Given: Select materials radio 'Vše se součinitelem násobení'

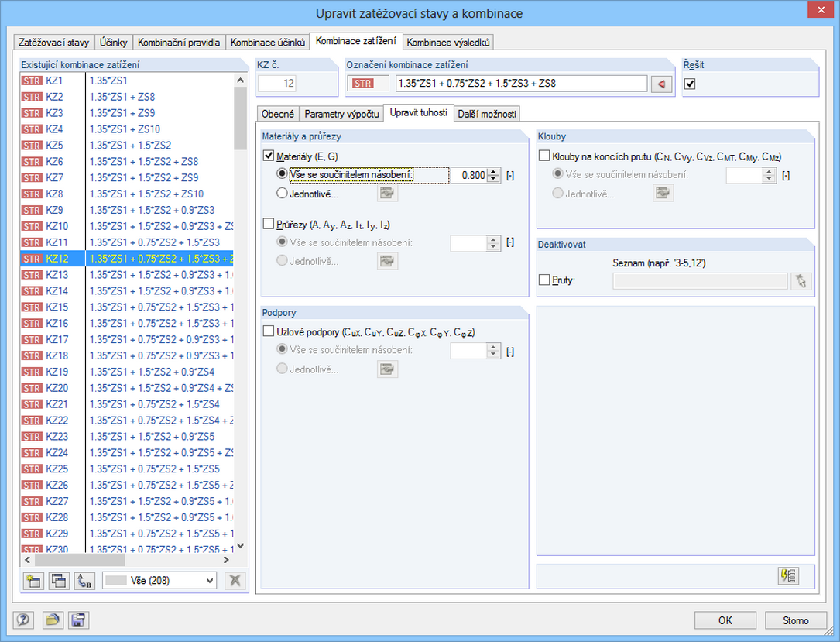Looking at the screenshot, I should 282,173.
